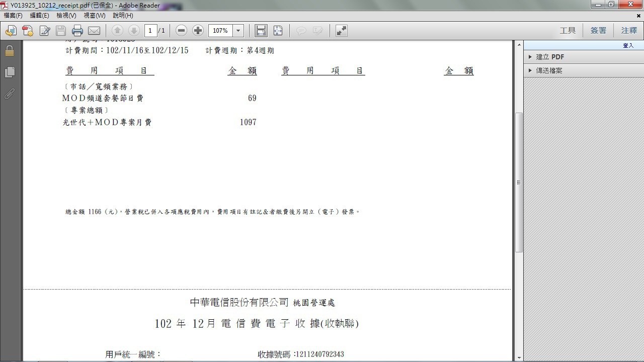This screenshot has height=362, width=644.
Task: Open the attachments paperclip panel
Action: pos(10,94)
